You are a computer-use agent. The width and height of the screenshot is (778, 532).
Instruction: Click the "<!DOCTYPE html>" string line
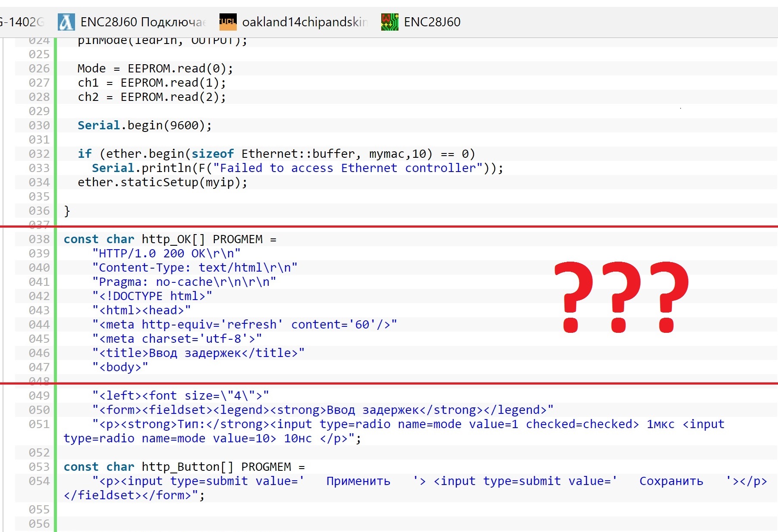tap(152, 296)
